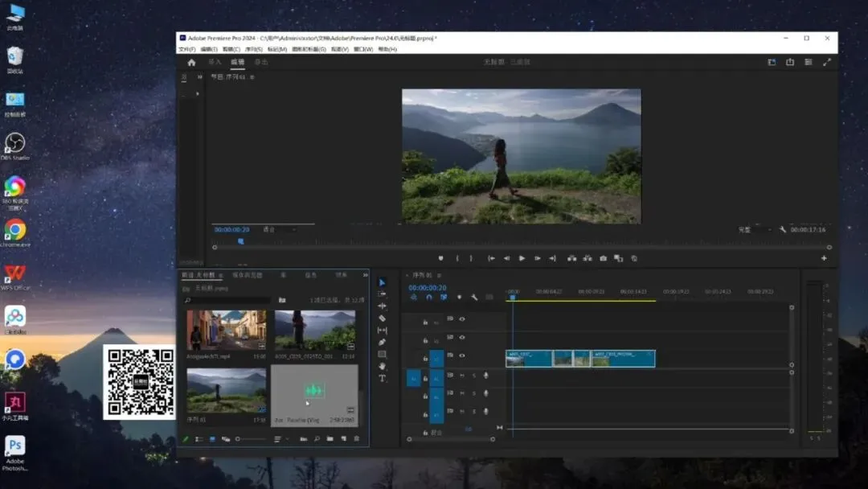
Task: Click the 导入 tab in header
Action: (215, 62)
